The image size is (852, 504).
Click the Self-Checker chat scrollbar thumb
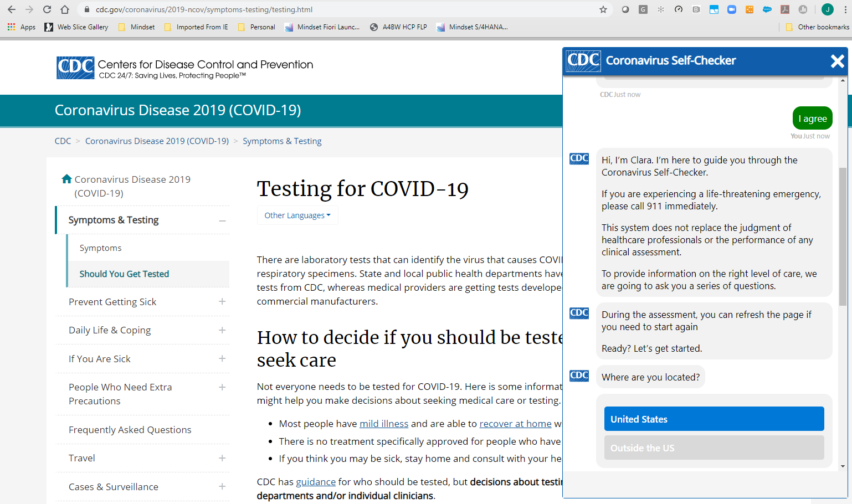pos(843,237)
